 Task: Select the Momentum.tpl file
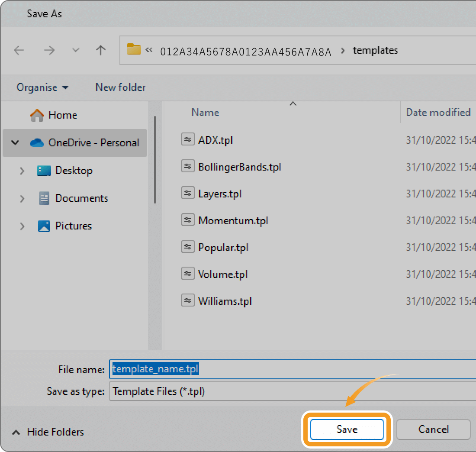tap(233, 221)
